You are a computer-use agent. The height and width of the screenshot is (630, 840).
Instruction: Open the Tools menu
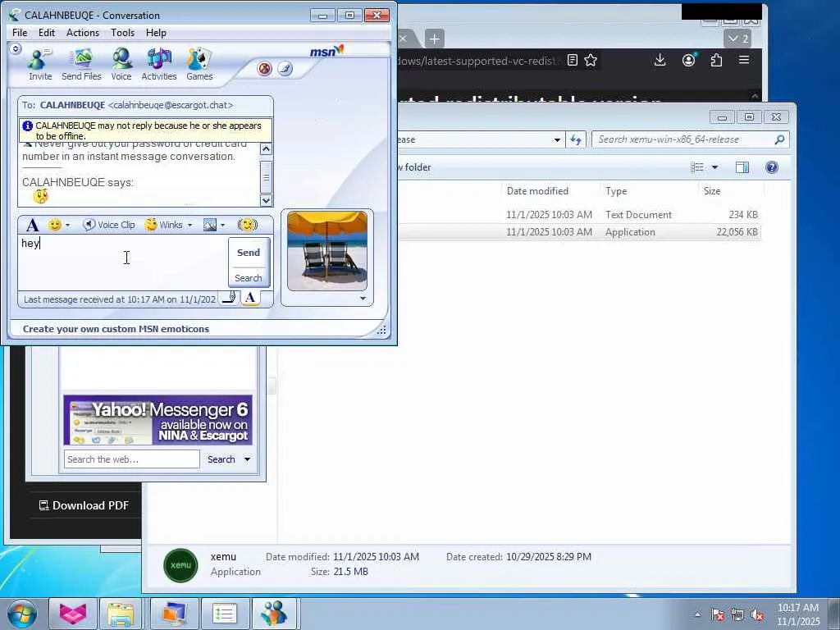coord(123,33)
